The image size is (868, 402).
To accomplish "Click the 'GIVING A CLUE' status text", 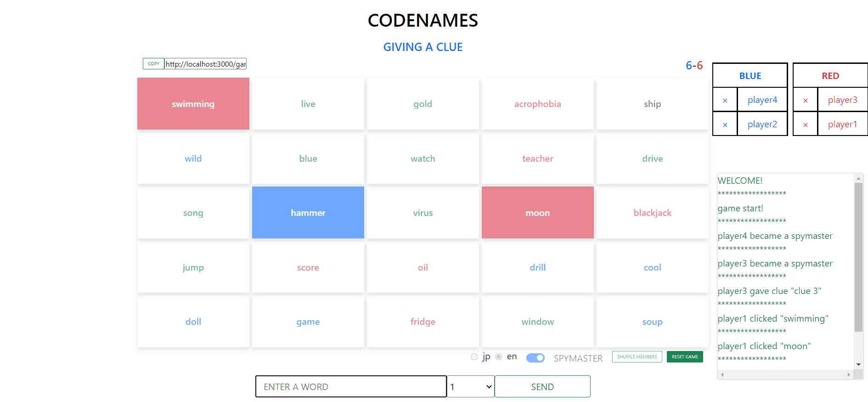I will click(423, 47).
